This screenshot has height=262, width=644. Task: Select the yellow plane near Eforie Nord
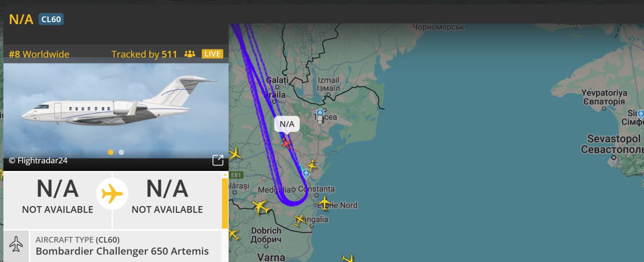pyautogui.click(x=325, y=203)
